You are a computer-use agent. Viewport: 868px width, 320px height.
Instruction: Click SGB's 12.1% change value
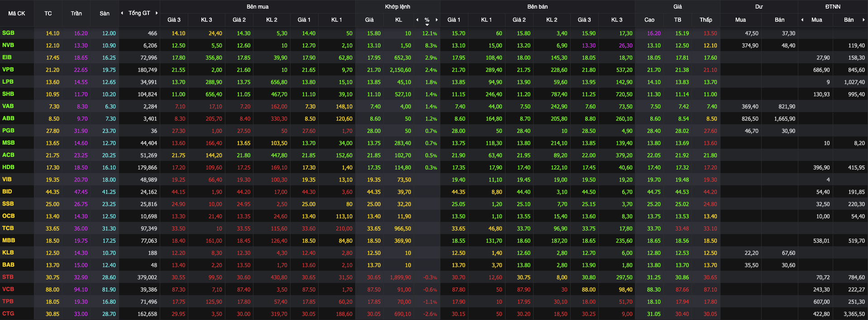(429, 33)
